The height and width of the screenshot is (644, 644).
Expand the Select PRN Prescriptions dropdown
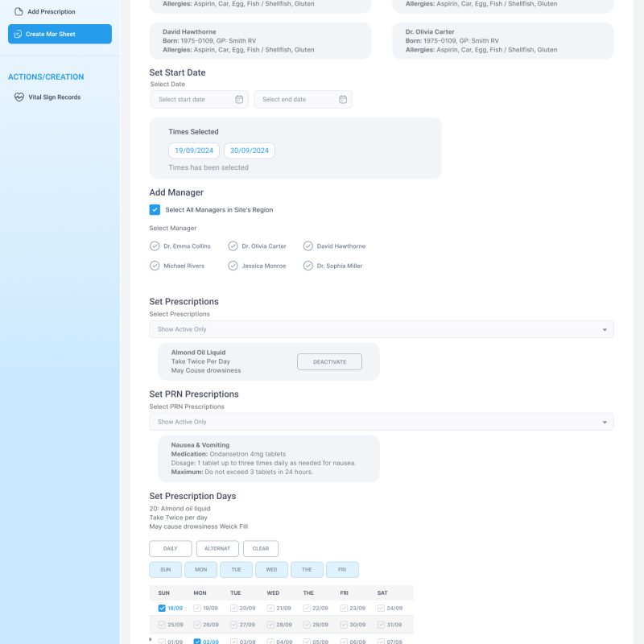[x=605, y=422]
